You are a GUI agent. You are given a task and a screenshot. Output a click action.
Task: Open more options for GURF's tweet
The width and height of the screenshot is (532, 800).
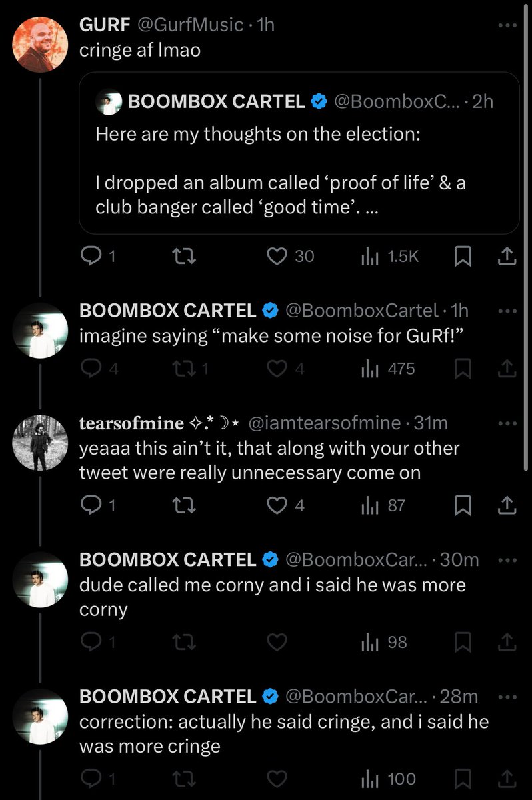[507, 26]
